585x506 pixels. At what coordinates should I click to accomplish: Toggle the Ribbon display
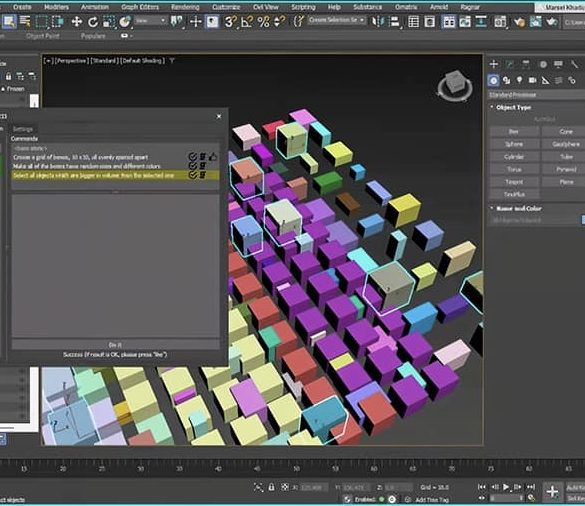click(x=449, y=22)
